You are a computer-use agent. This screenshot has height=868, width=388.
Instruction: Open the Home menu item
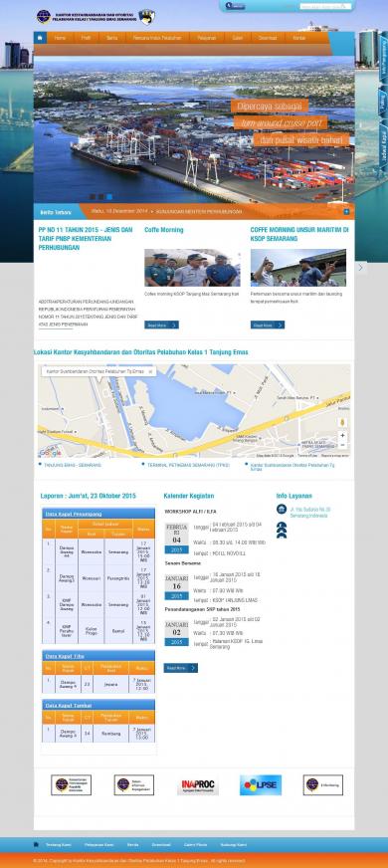60,38
